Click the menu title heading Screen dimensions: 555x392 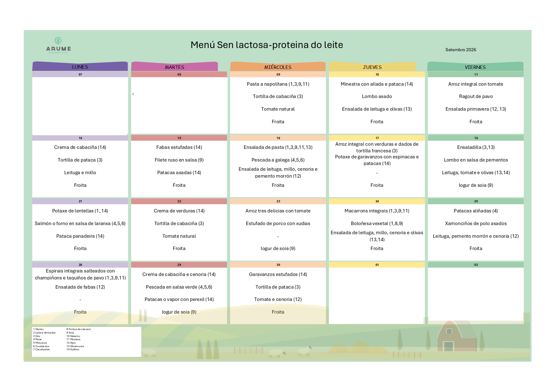pos(267,45)
